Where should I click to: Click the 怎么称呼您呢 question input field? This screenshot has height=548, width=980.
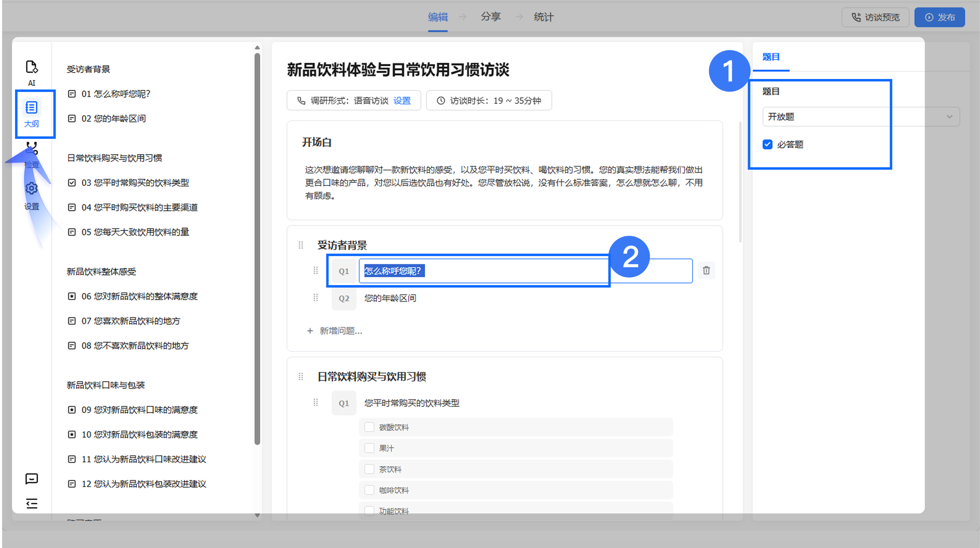[x=525, y=271]
